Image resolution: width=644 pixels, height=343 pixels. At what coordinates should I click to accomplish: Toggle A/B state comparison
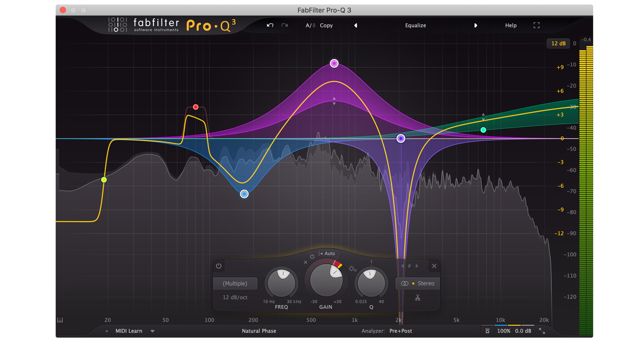point(310,26)
